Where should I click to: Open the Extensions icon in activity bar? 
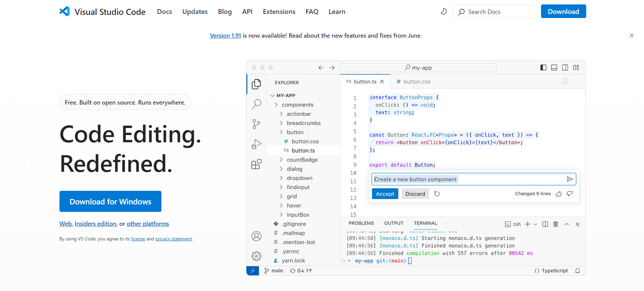[257, 164]
